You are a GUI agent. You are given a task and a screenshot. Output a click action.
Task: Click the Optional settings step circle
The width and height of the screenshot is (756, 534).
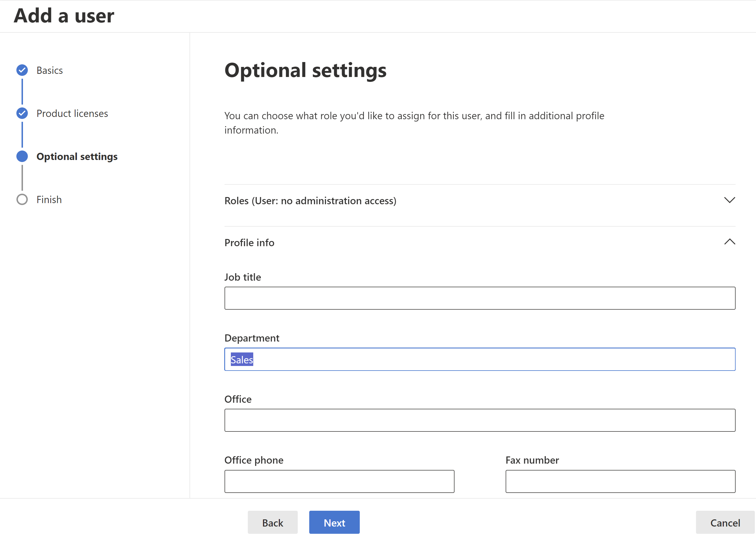coord(22,157)
